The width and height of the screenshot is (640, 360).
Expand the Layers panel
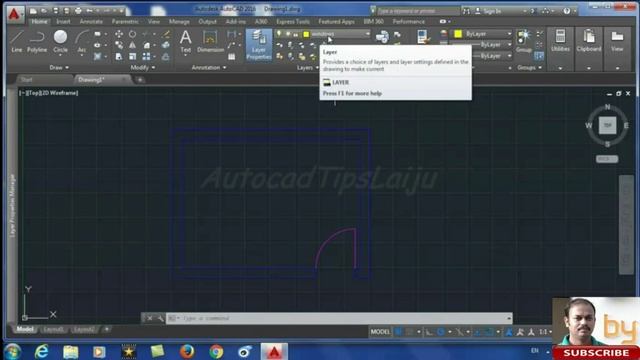307,67
